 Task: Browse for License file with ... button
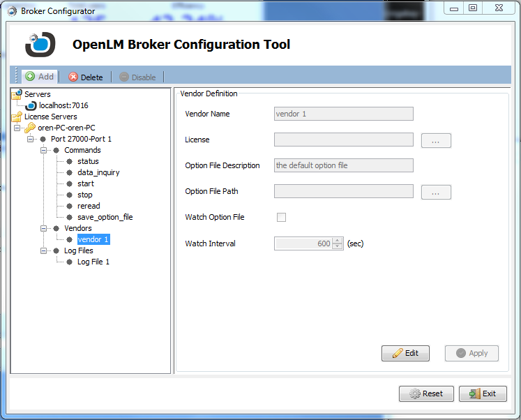click(436, 140)
